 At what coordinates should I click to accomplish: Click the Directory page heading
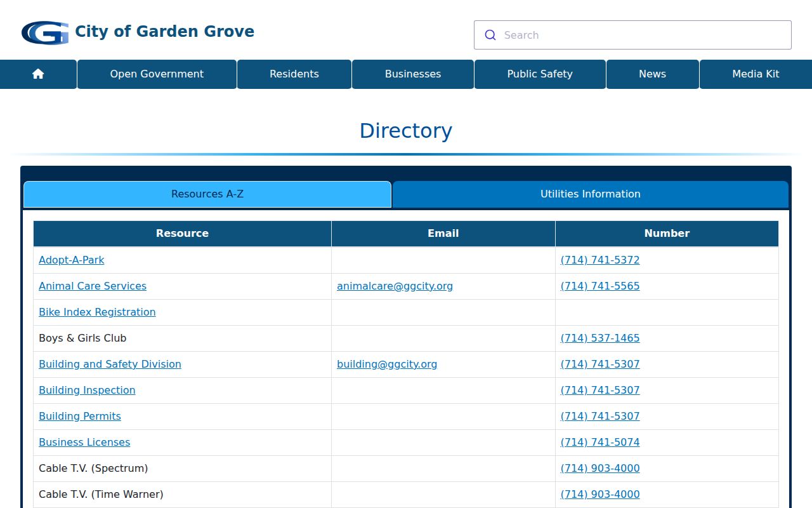406,131
